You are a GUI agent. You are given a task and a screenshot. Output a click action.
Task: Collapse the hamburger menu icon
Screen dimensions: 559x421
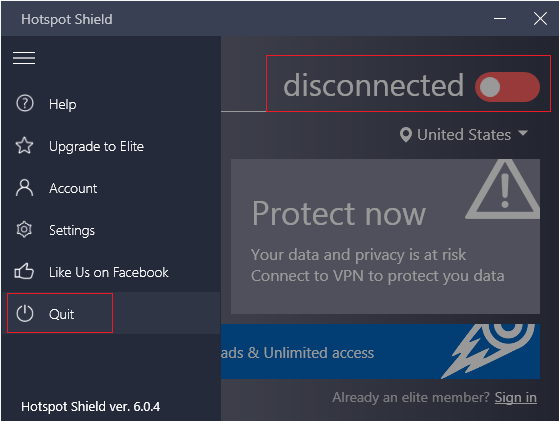pyautogui.click(x=24, y=58)
